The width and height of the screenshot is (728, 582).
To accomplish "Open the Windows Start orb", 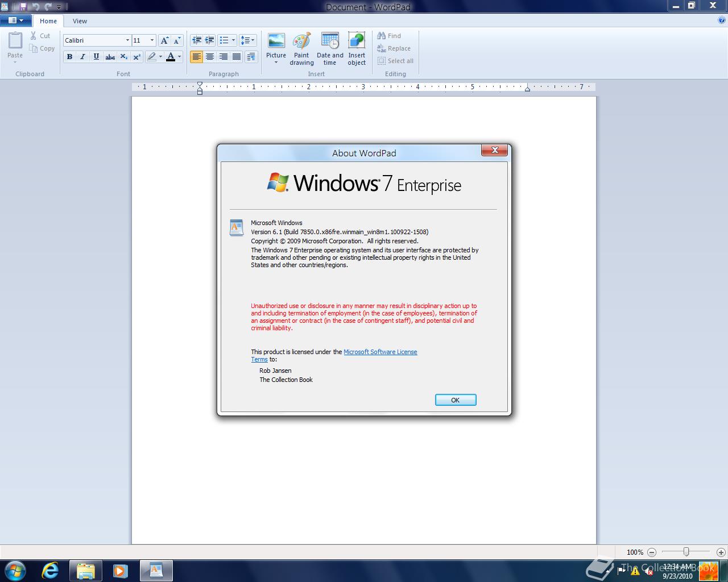I will pyautogui.click(x=15, y=570).
